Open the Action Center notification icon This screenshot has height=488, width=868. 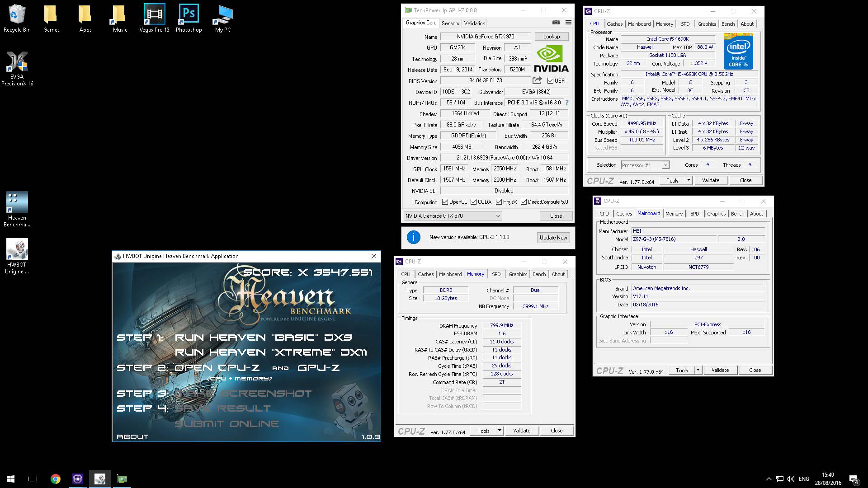[854, 479]
